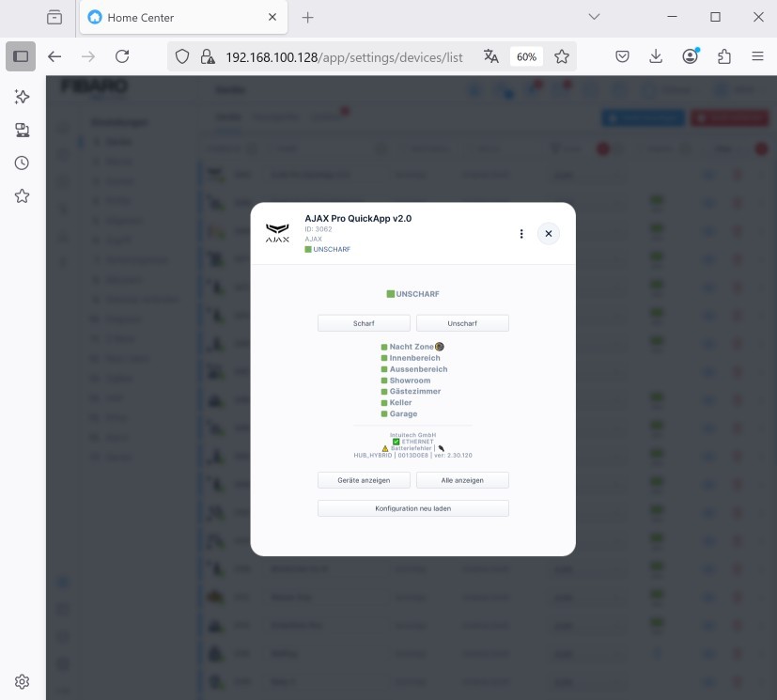This screenshot has width=777, height=700.
Task: Click the green Ethernet checkmark status
Action: 396,442
